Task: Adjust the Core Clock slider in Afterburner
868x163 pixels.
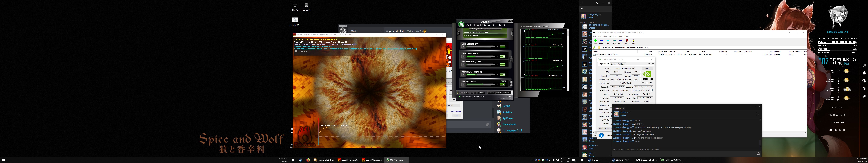Action: point(481,56)
